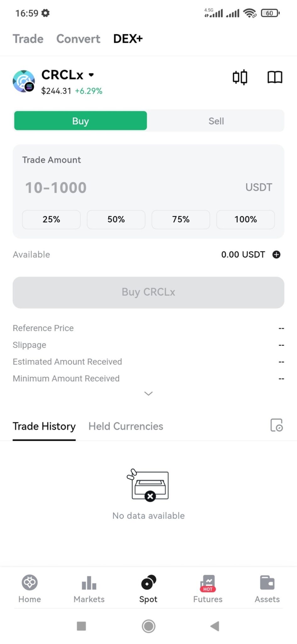Select the 25% amount option

coord(51,219)
